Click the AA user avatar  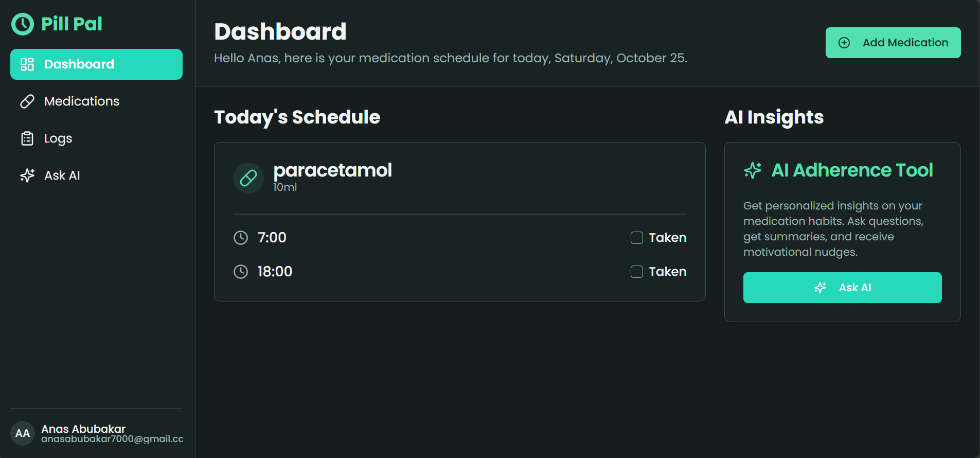23,433
